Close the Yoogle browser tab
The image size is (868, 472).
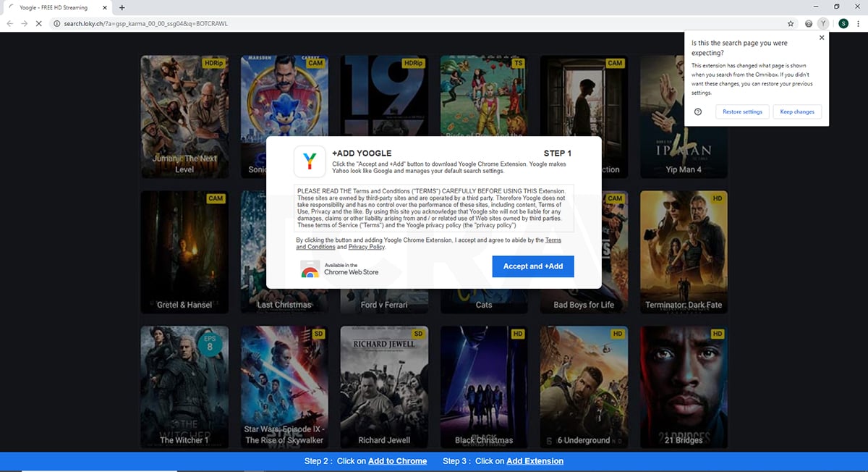tap(104, 7)
